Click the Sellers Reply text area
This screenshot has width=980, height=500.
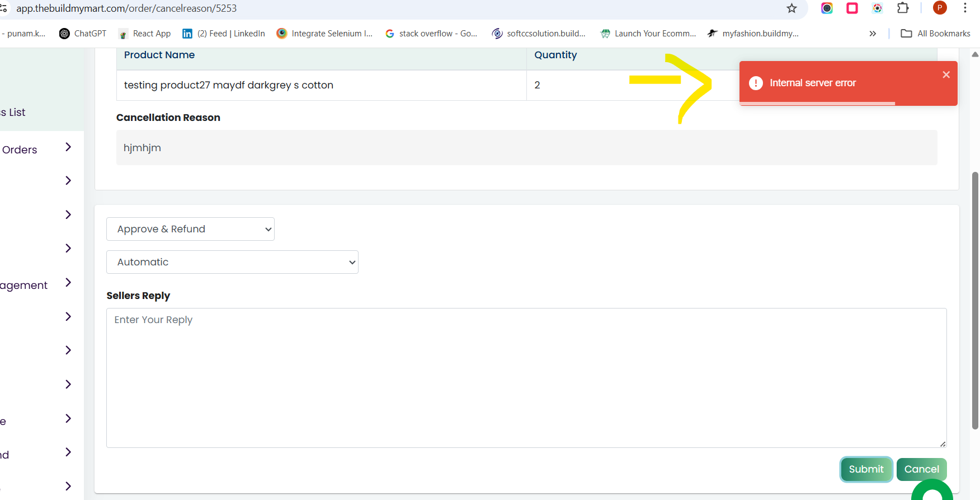tap(526, 378)
